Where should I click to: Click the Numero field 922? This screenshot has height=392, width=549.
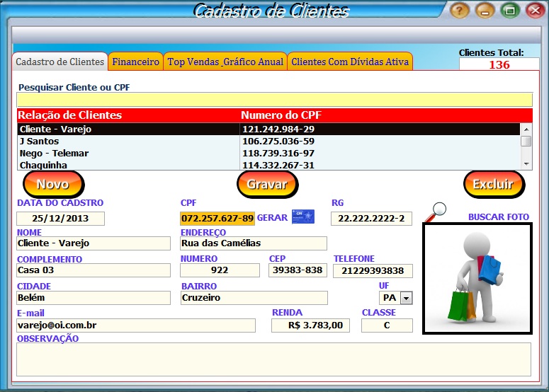220,270
